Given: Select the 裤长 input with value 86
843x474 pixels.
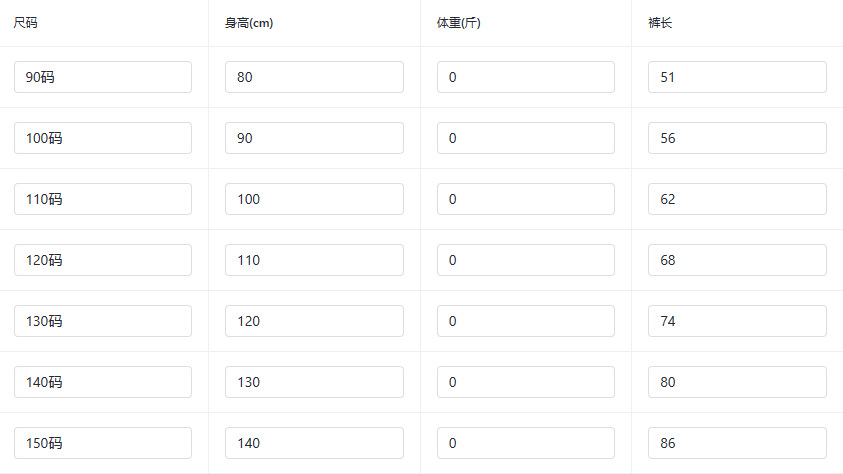Looking at the screenshot, I should [737, 443].
